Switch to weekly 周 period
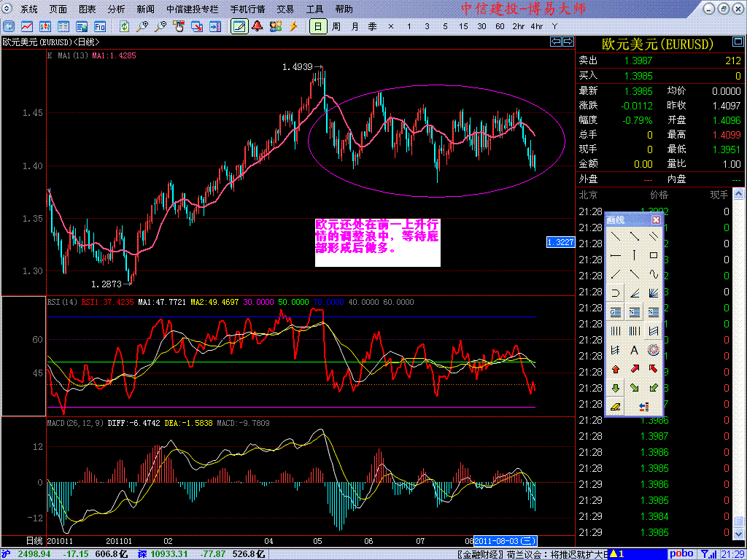This screenshot has height=560, width=747. pos(336,26)
